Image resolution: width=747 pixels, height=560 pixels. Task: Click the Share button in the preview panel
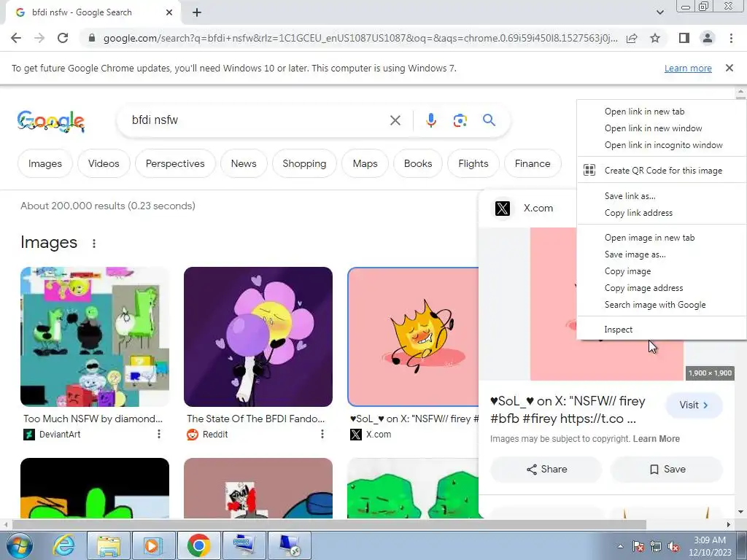click(546, 469)
